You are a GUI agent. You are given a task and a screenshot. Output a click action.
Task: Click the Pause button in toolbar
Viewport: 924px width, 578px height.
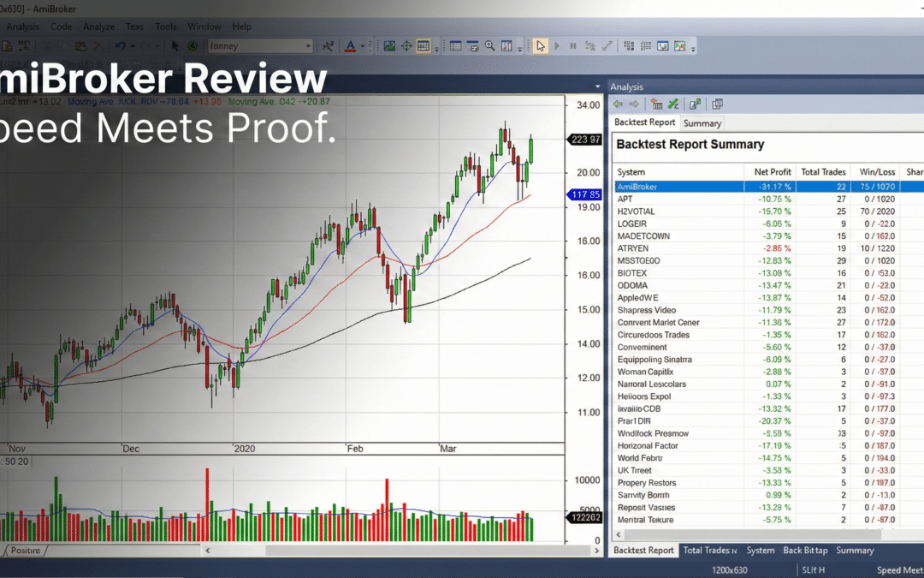pyautogui.click(x=572, y=46)
